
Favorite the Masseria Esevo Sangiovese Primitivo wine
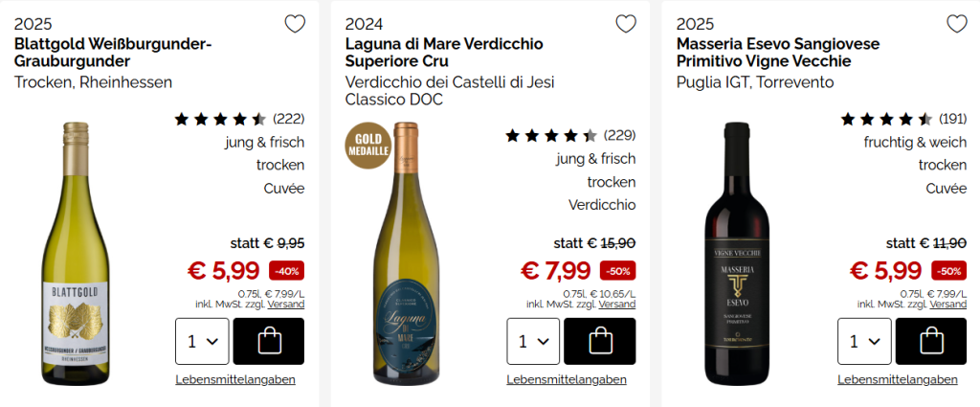pos(956,24)
